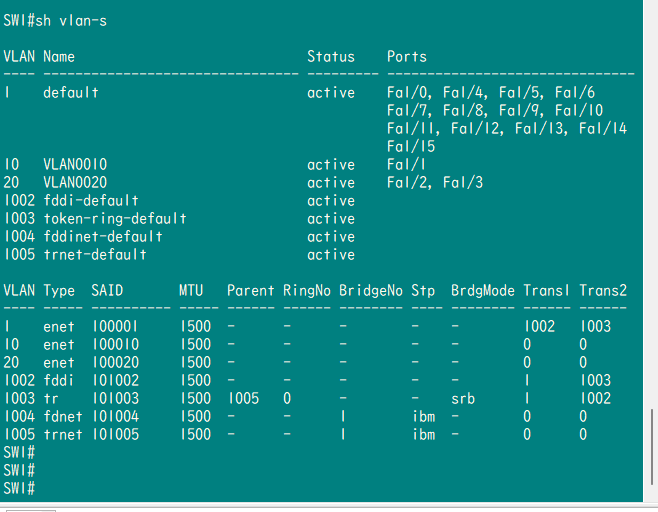Click the 'BrdgMode' column header
The height and width of the screenshot is (512, 658).
[483, 291]
